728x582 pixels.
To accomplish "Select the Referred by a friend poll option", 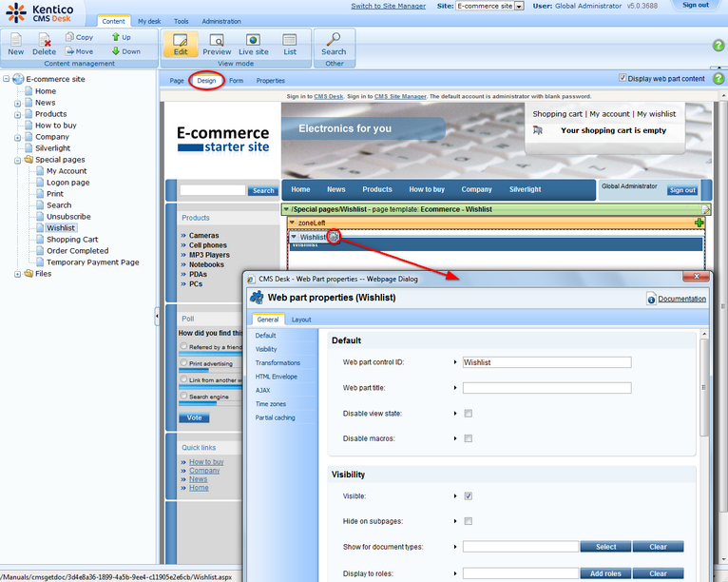I will (x=183, y=346).
